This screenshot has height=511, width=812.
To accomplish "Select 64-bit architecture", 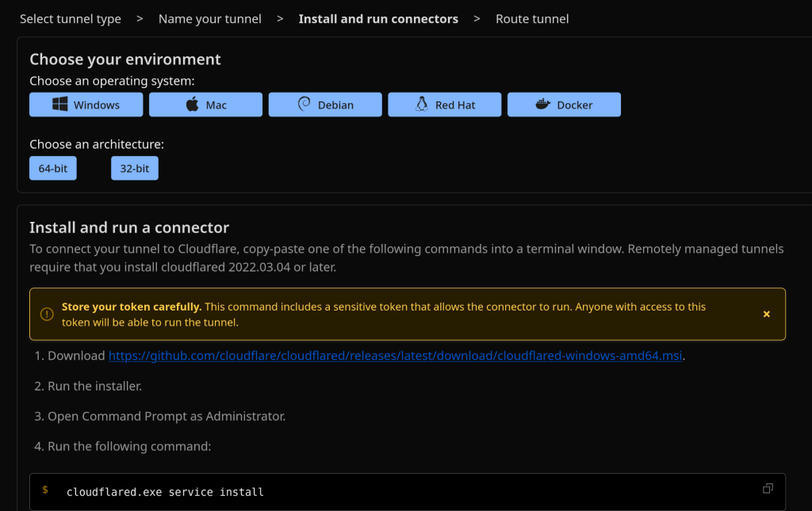I will pyautogui.click(x=53, y=169).
